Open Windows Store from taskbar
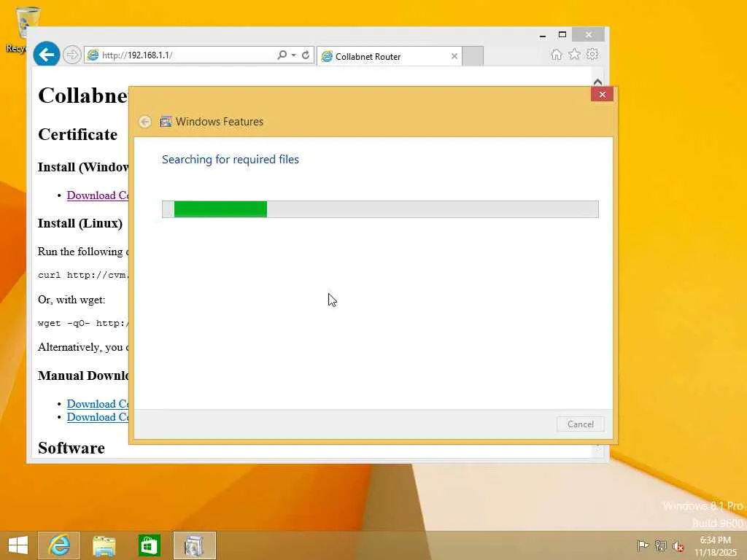 tap(149, 545)
